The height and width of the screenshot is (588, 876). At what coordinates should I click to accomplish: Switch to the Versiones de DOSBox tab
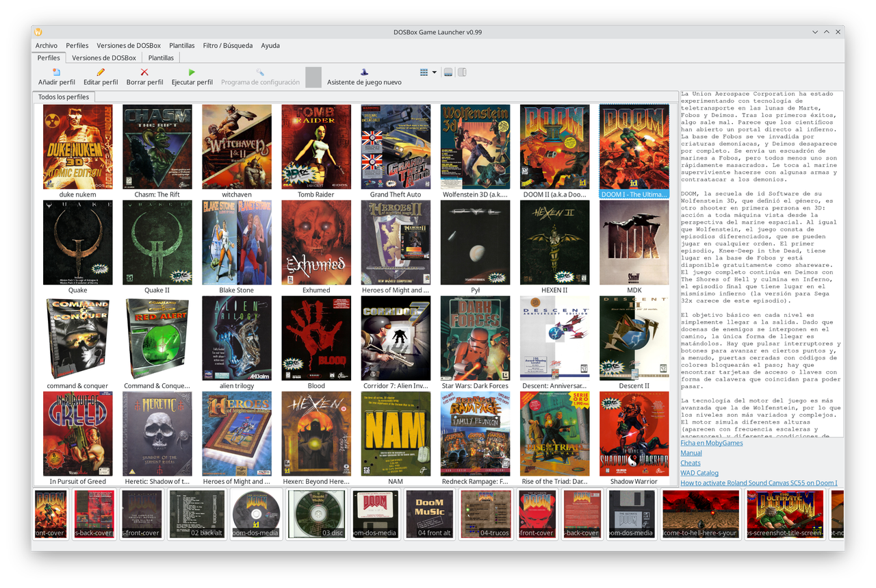click(104, 58)
